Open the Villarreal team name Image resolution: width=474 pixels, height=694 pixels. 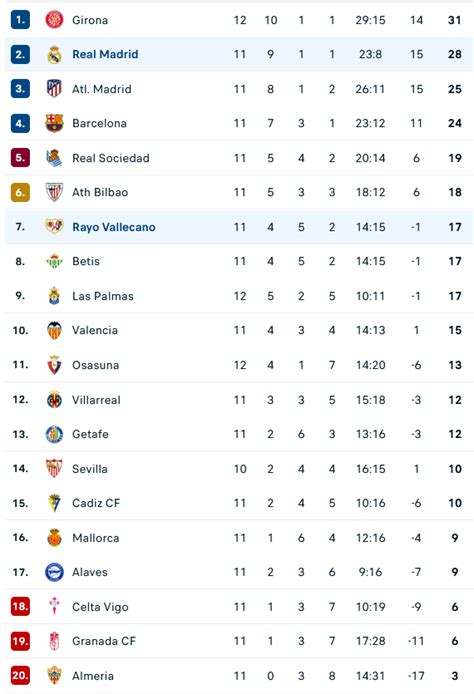pyautogui.click(x=96, y=400)
